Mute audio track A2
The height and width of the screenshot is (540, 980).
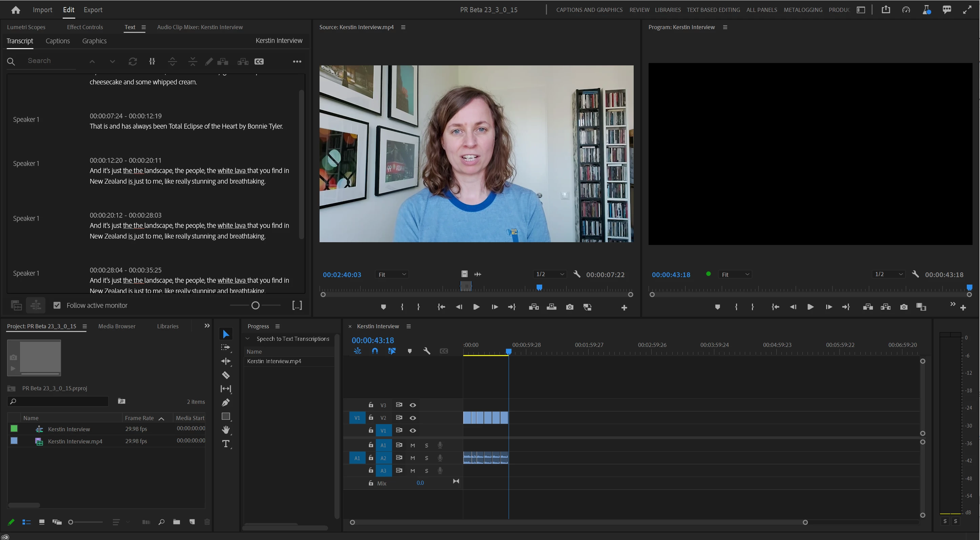coord(412,458)
